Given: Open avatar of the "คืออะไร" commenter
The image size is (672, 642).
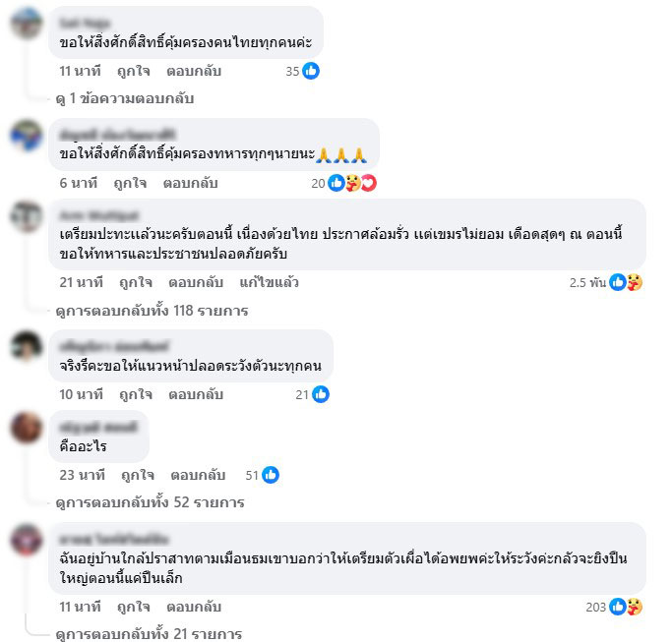Looking at the screenshot, I should click(27, 428).
